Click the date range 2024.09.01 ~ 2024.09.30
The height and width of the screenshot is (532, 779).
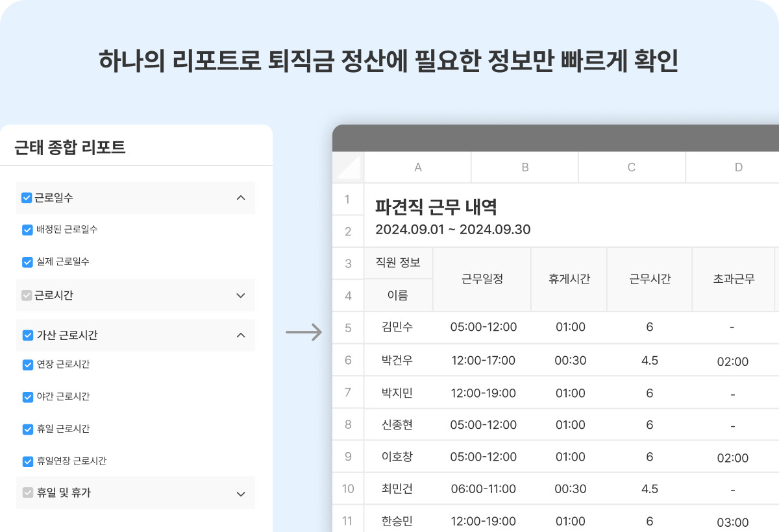coord(453,230)
